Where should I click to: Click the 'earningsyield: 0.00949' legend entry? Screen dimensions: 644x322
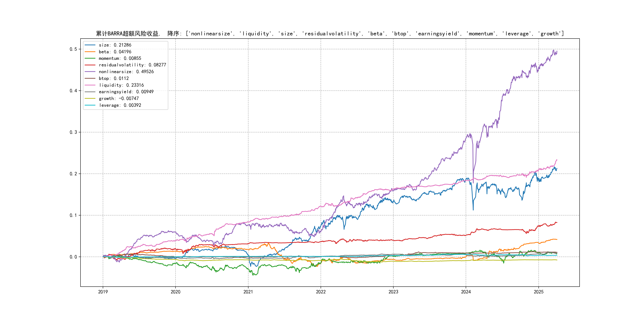(126, 92)
